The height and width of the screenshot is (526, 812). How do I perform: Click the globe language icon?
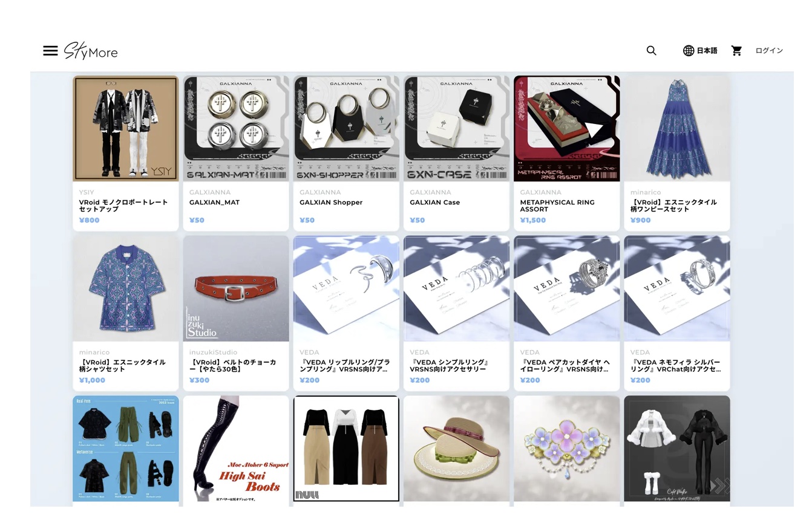click(689, 51)
